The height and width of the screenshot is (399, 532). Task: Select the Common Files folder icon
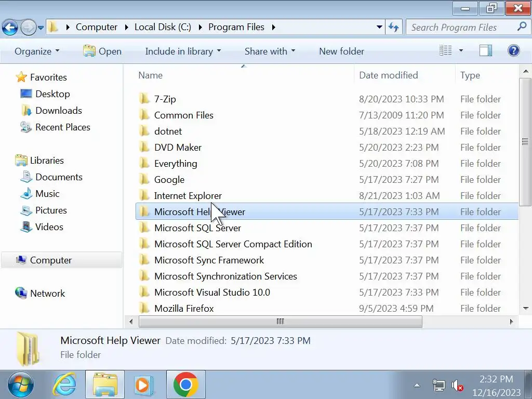point(144,115)
